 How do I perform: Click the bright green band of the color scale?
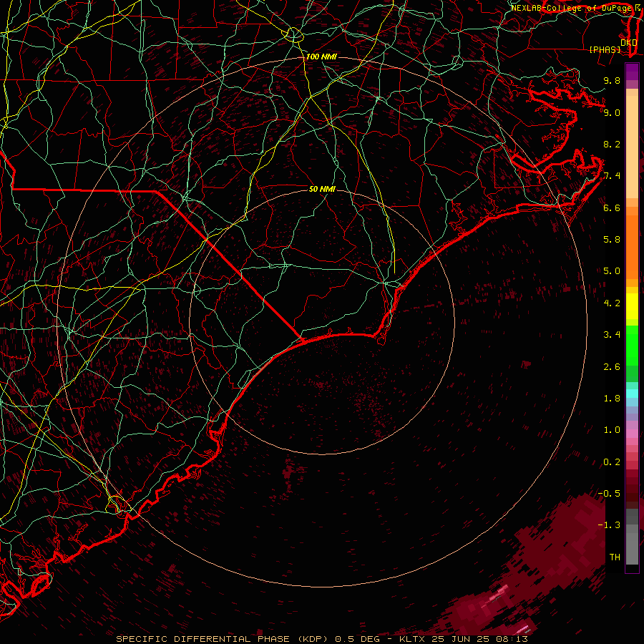click(x=632, y=345)
